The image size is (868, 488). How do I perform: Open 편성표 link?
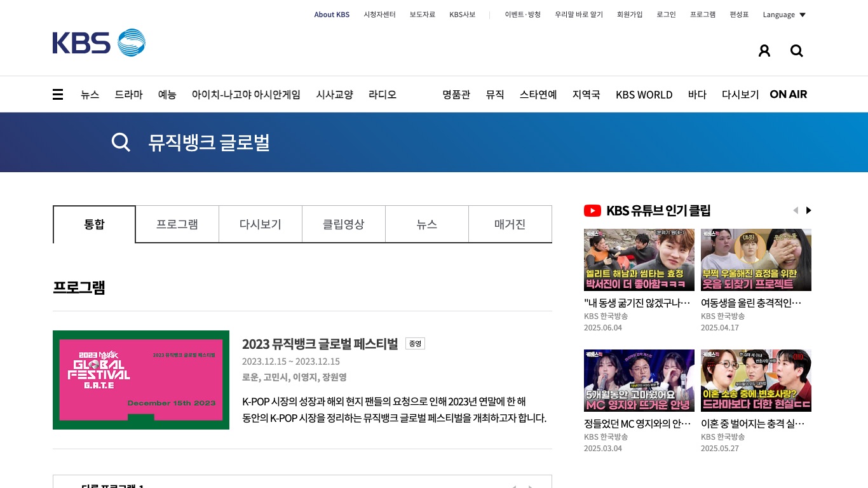click(739, 15)
